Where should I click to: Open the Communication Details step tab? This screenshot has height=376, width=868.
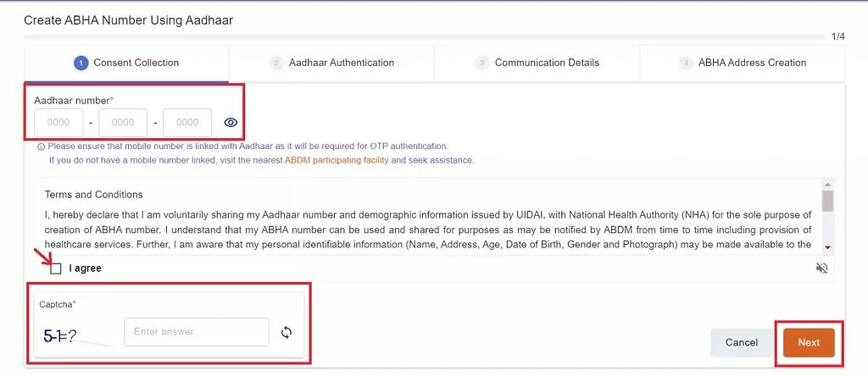(x=537, y=63)
